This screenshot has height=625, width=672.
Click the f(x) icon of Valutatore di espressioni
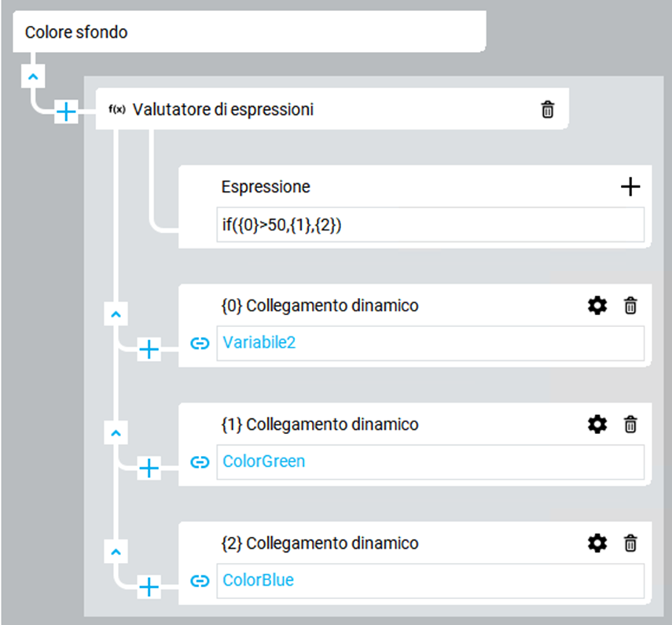tap(117, 109)
